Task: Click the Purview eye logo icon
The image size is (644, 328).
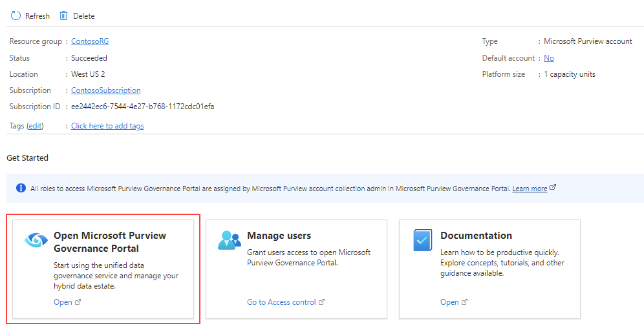Action: pyautogui.click(x=36, y=240)
